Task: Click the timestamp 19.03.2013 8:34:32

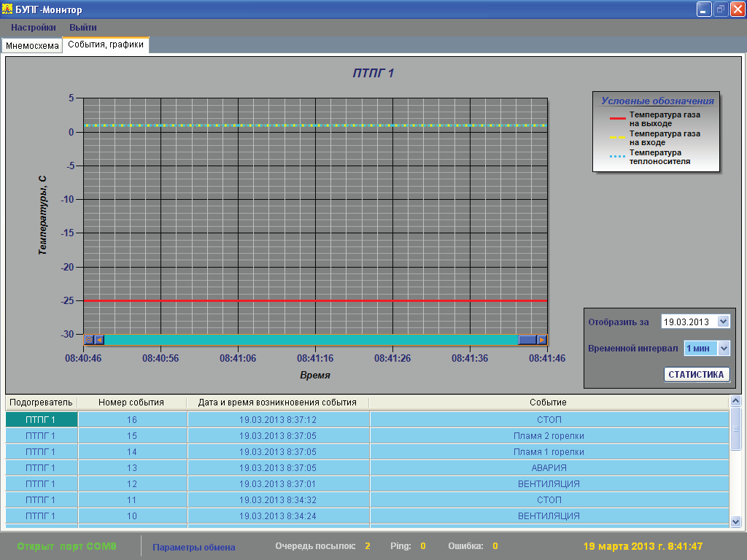Action: (x=278, y=500)
